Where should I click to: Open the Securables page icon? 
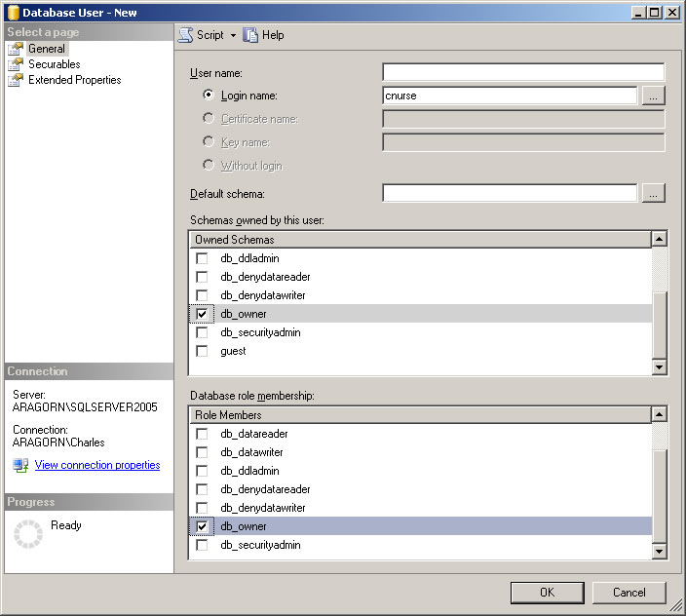click(x=16, y=64)
